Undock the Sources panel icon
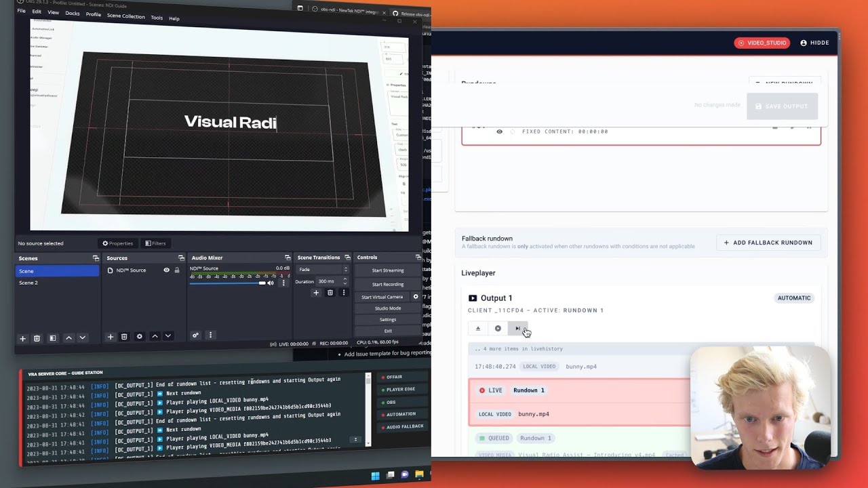 click(x=181, y=258)
